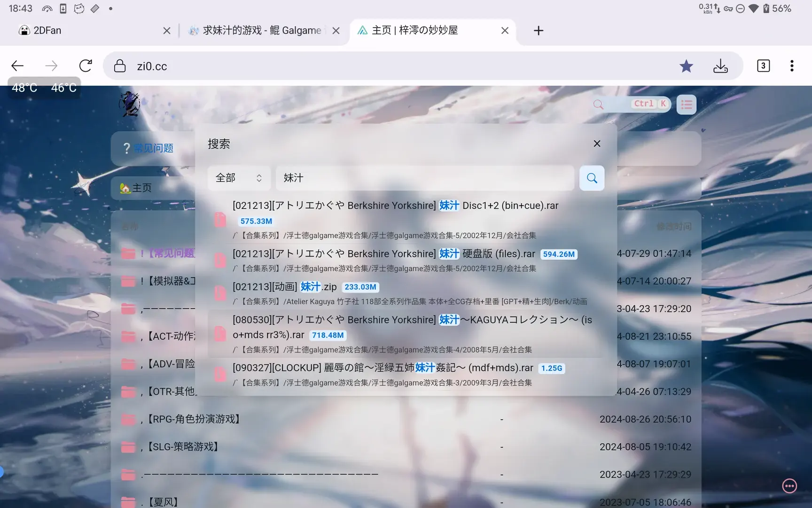812x508 pixels.
Task: Click file icon of KAGUYAコレクション result
Action: 220,334
